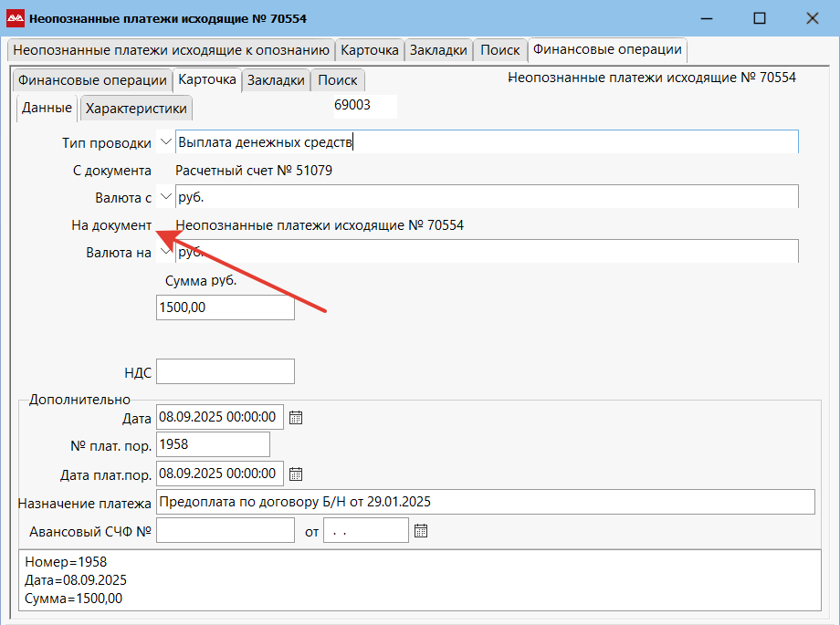840x625 pixels.
Task: Open the top-row Закладки tab
Action: [439, 50]
